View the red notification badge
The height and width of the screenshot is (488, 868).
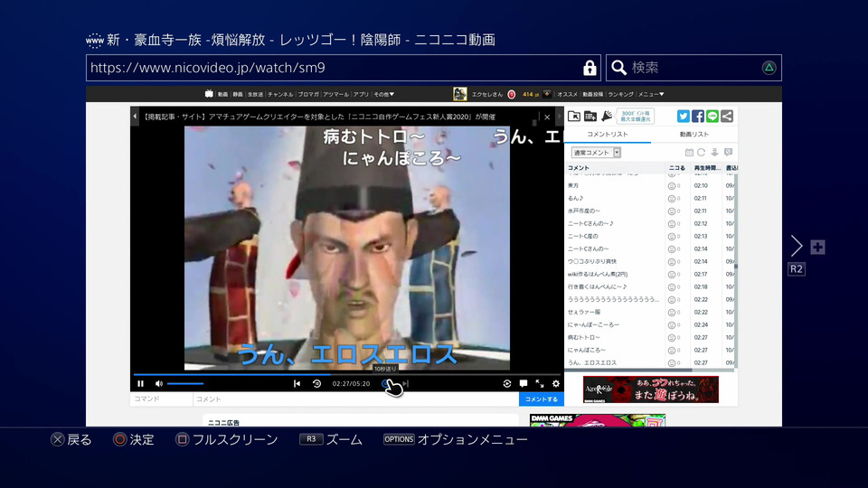[x=512, y=94]
